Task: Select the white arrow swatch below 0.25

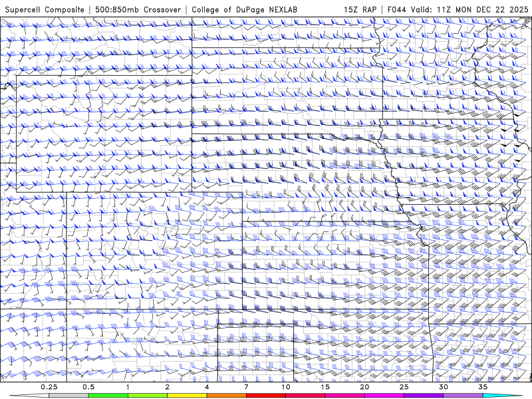Action: click(x=29, y=396)
